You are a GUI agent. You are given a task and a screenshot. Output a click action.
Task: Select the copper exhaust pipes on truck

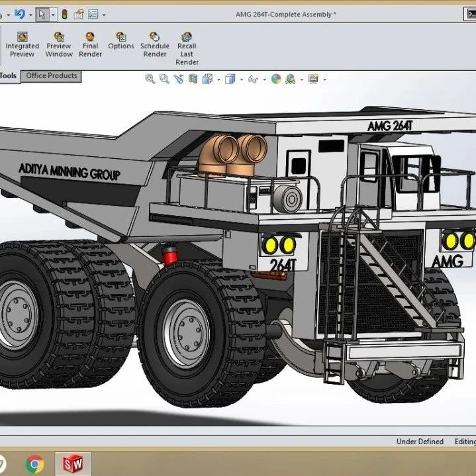coord(232,156)
